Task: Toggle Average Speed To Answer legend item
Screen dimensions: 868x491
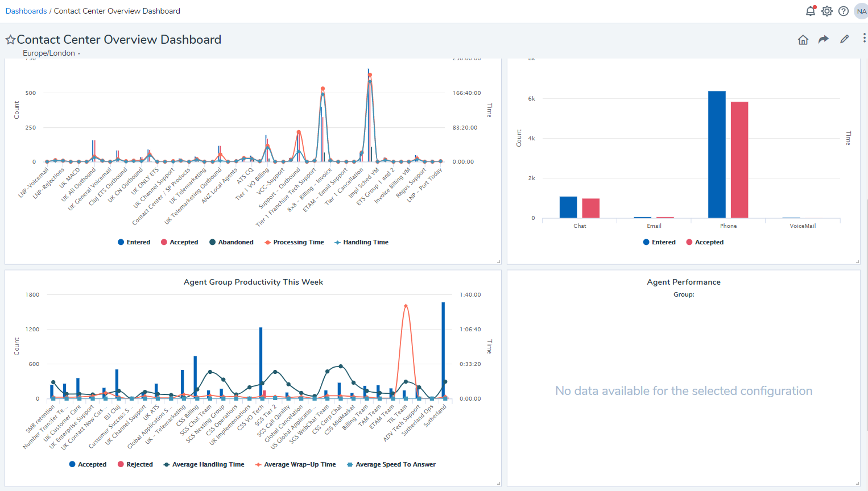Action: [x=391, y=464]
